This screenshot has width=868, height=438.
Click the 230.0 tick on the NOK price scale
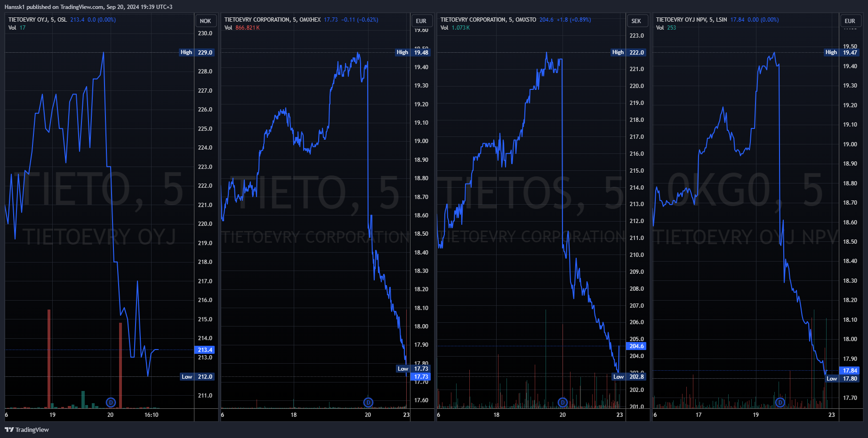tap(205, 33)
